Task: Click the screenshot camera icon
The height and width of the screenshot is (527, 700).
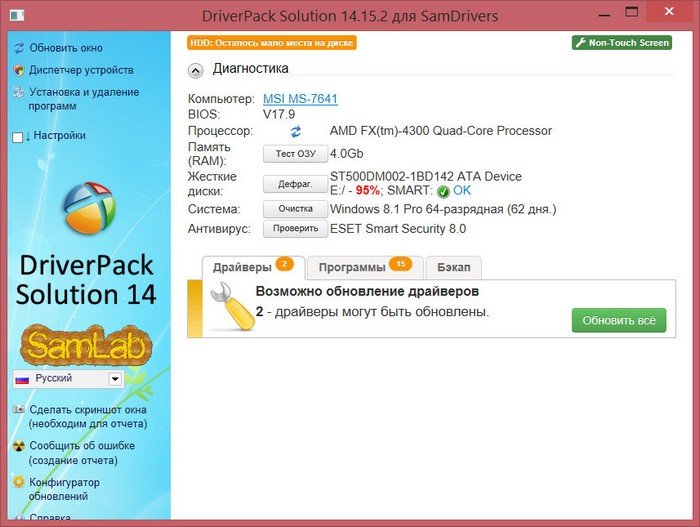Action: pos(19,409)
